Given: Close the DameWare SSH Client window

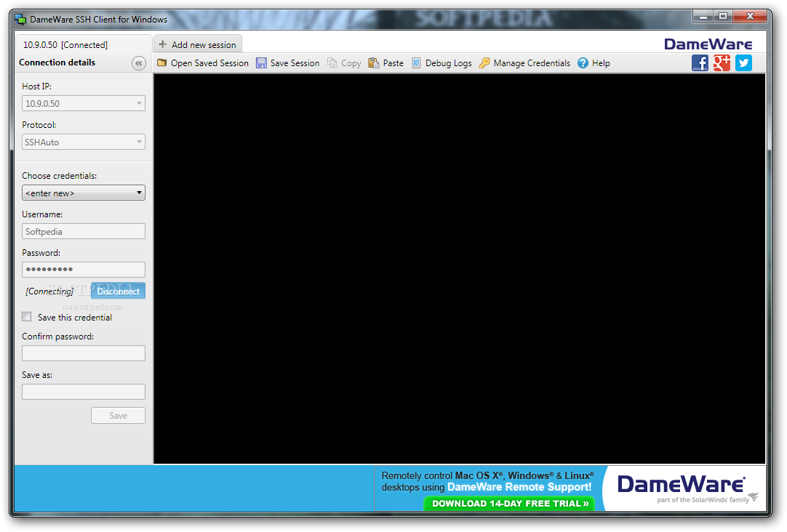Looking at the screenshot, I should tap(750, 17).
